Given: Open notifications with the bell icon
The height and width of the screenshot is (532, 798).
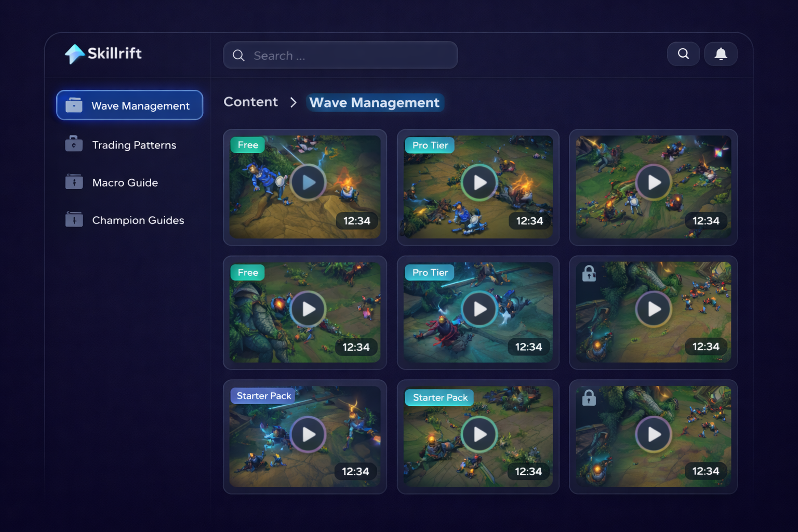Looking at the screenshot, I should [x=721, y=54].
